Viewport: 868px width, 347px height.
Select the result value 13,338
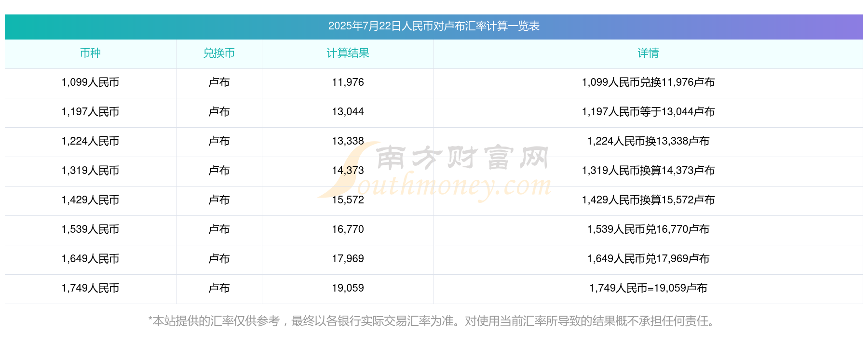(348, 141)
